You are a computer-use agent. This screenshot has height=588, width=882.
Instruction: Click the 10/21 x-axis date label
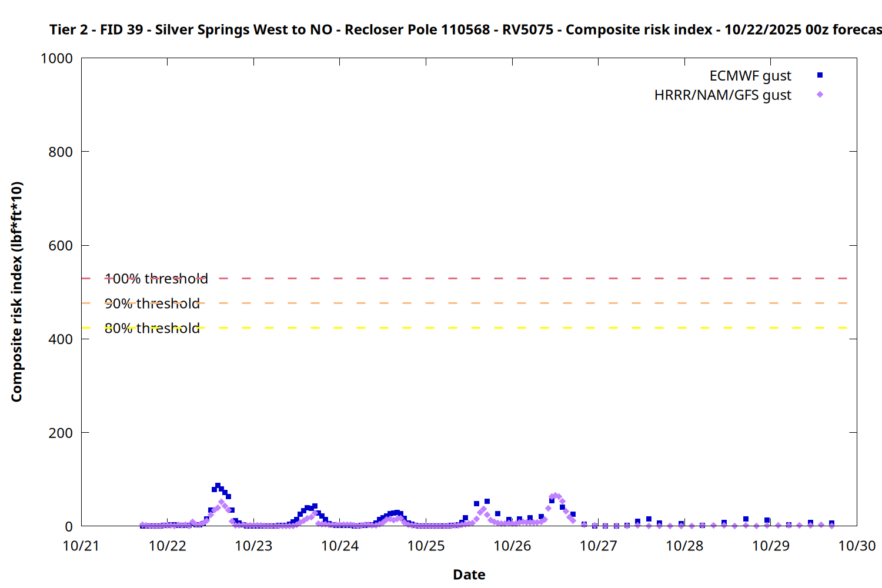click(x=81, y=546)
